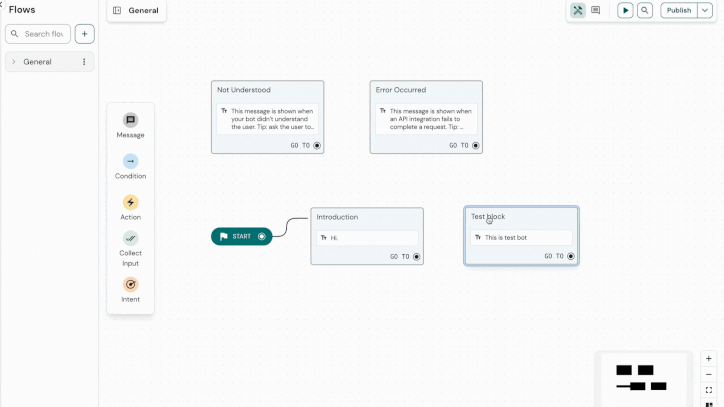
Task: Select the Intent block icon
Action: coord(130,284)
